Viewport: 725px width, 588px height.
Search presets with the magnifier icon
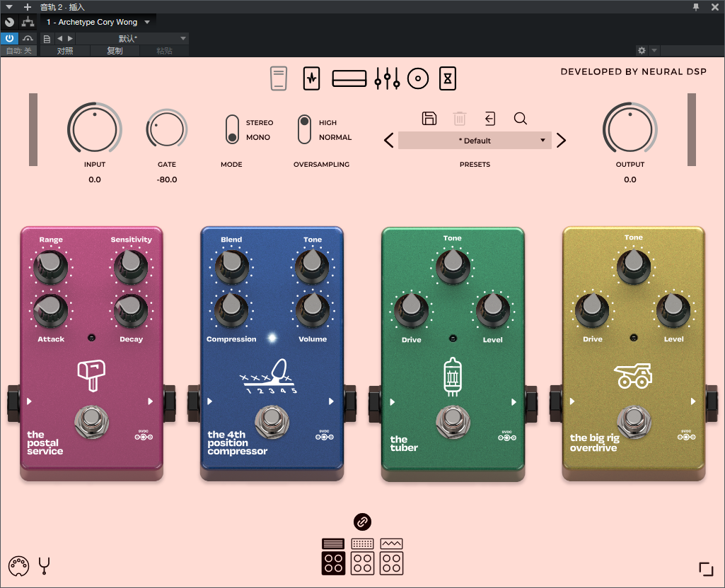coord(520,119)
